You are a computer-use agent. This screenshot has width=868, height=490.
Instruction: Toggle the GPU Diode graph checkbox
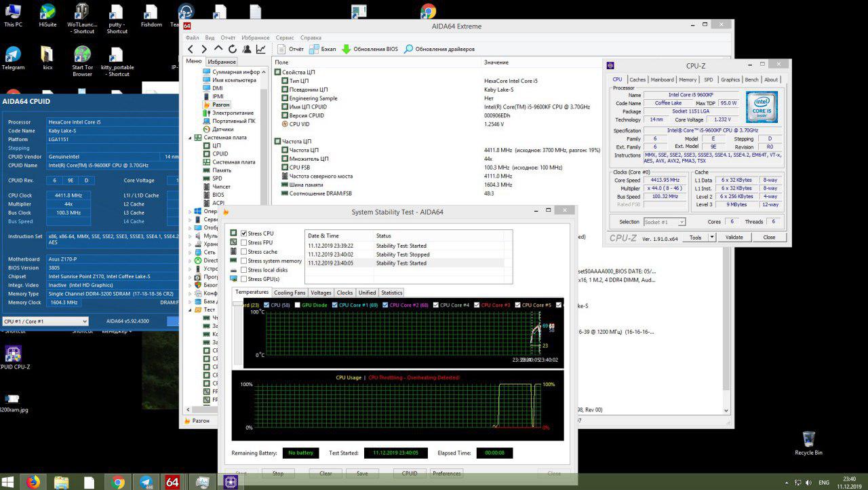click(296, 305)
